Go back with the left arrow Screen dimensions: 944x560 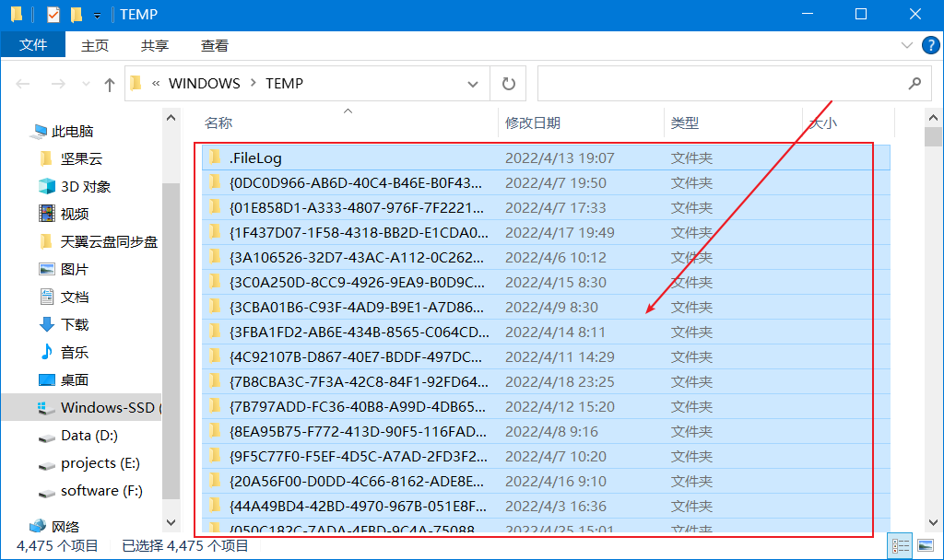(x=23, y=84)
